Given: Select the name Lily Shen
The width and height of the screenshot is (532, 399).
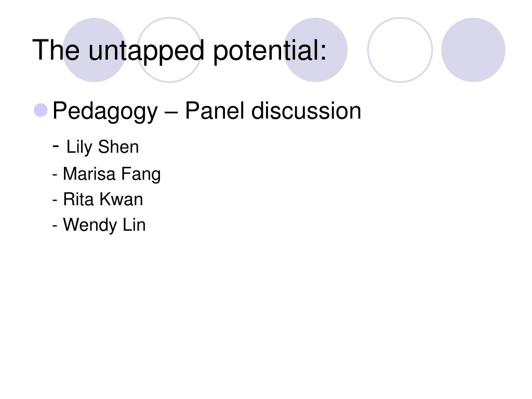Looking at the screenshot, I should coord(102,147).
